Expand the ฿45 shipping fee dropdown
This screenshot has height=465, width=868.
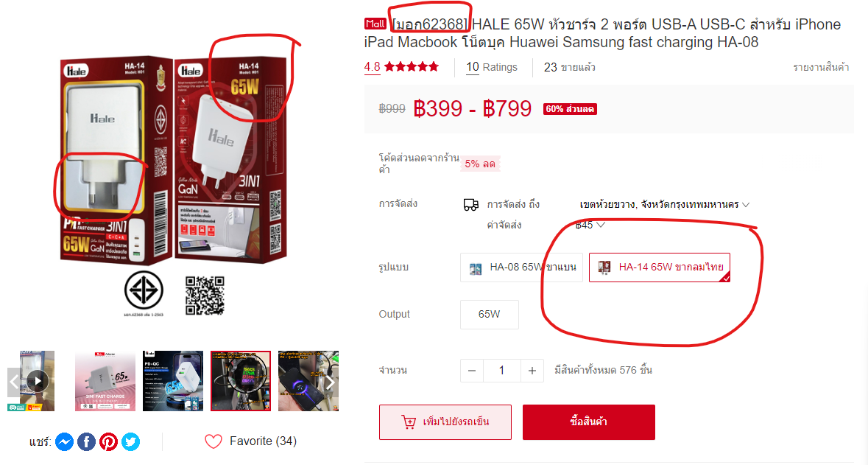[590, 225]
